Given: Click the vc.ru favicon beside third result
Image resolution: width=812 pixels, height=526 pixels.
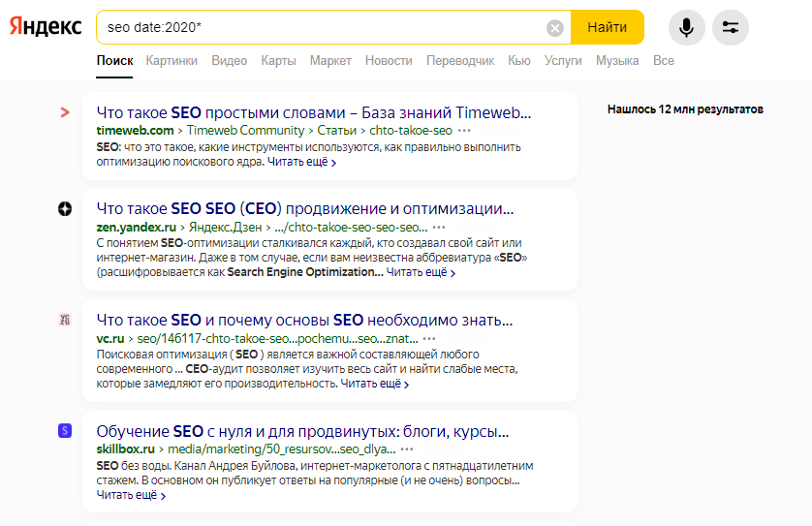Looking at the screenshot, I should [x=65, y=320].
